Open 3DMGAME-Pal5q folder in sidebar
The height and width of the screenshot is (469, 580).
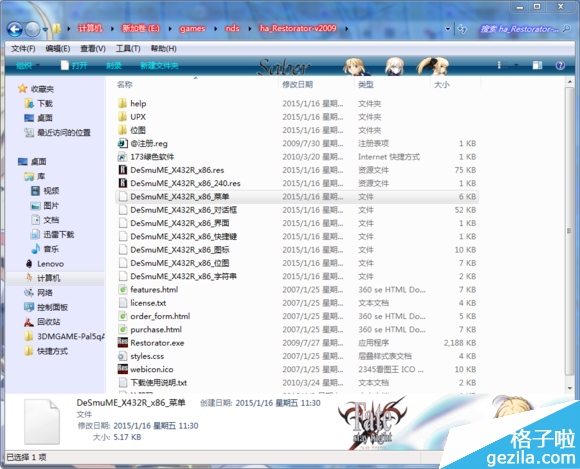click(64, 337)
